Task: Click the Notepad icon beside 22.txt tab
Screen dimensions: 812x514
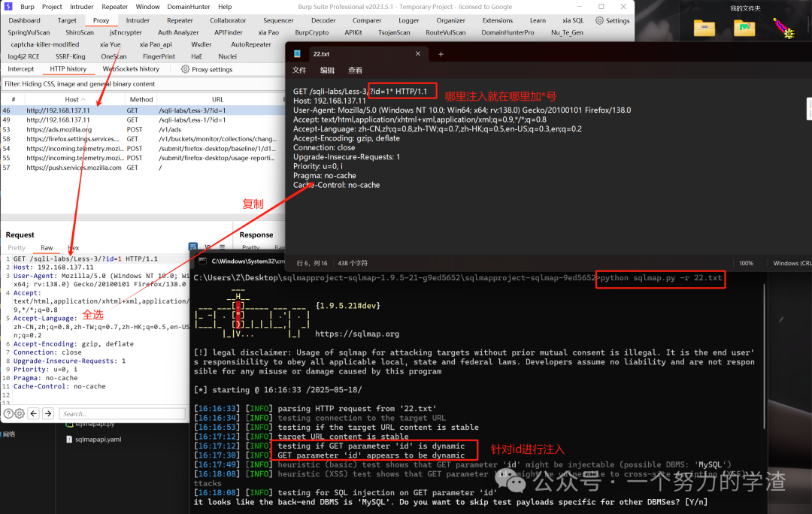Action: 297,54
